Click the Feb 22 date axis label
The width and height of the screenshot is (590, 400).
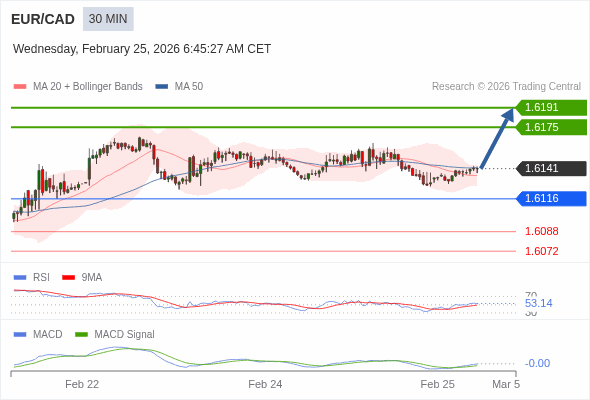point(82,385)
